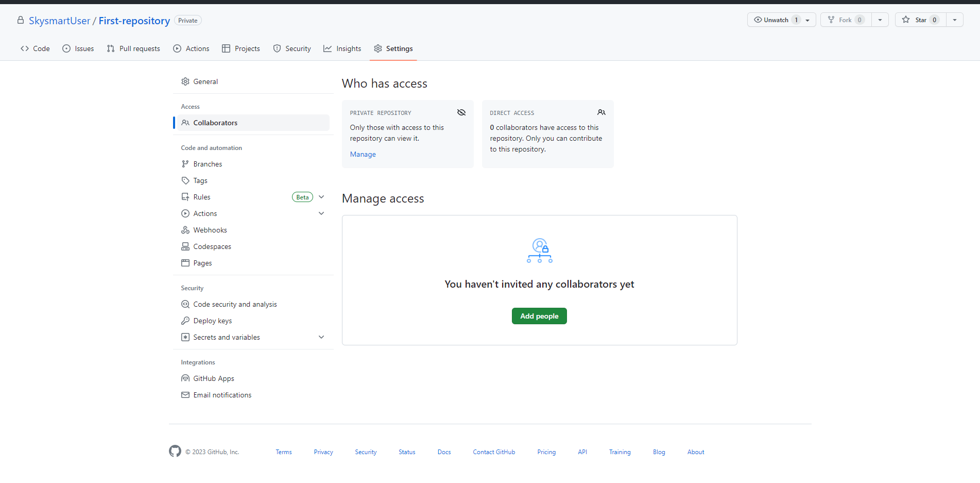
Task: Click the GitHub Apps icon
Action: point(185,378)
